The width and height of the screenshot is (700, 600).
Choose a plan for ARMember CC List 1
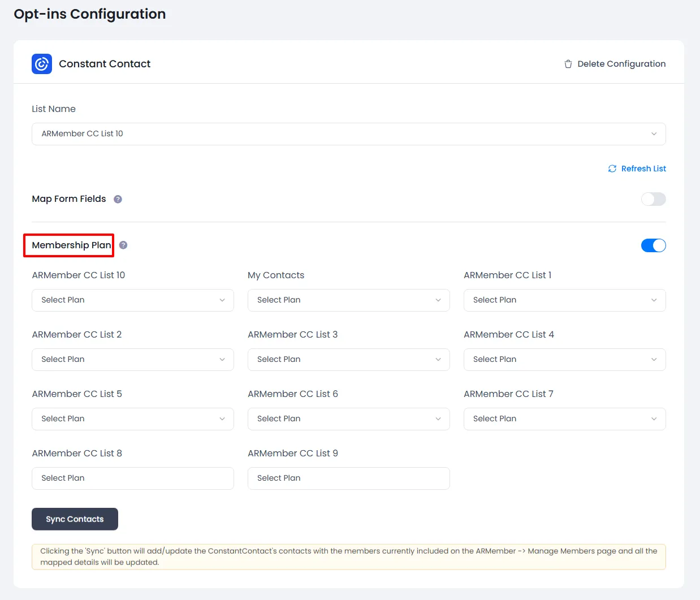pos(564,300)
